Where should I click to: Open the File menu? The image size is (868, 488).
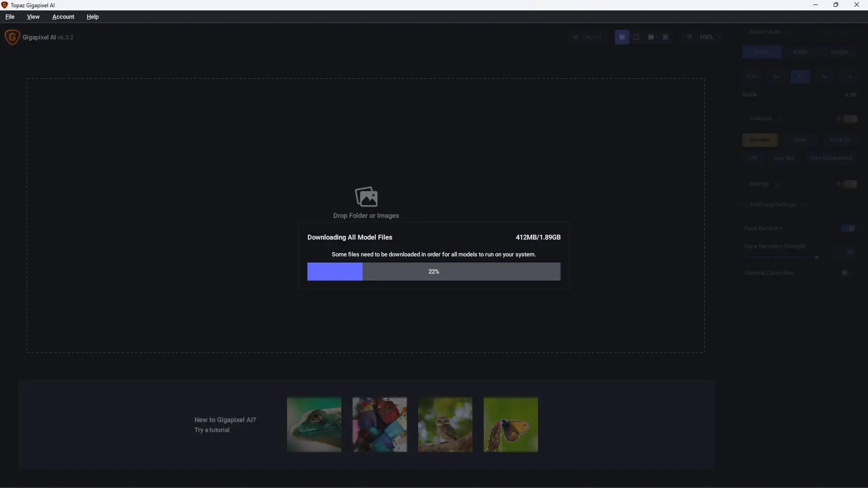[x=10, y=17]
